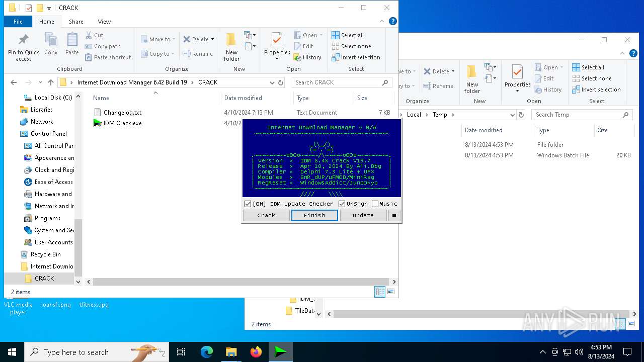
Task: Click Pin to Quick access in CRACK window
Action: (23, 47)
